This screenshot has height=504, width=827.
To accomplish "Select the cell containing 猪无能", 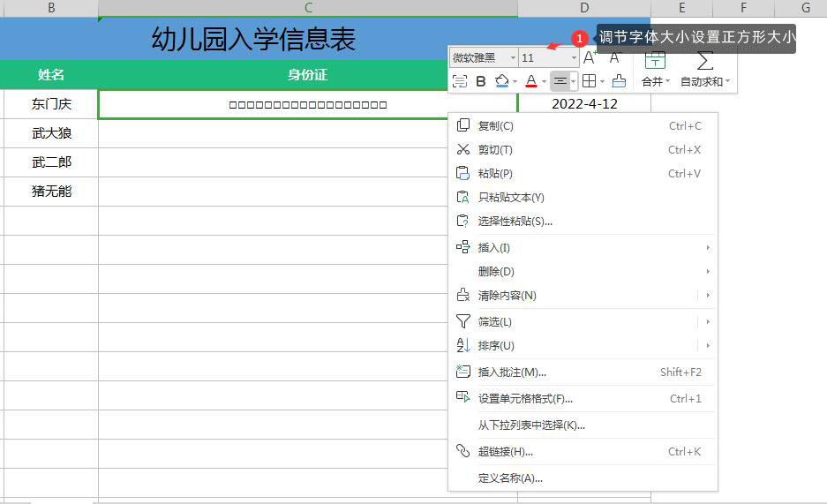I will click(x=51, y=192).
